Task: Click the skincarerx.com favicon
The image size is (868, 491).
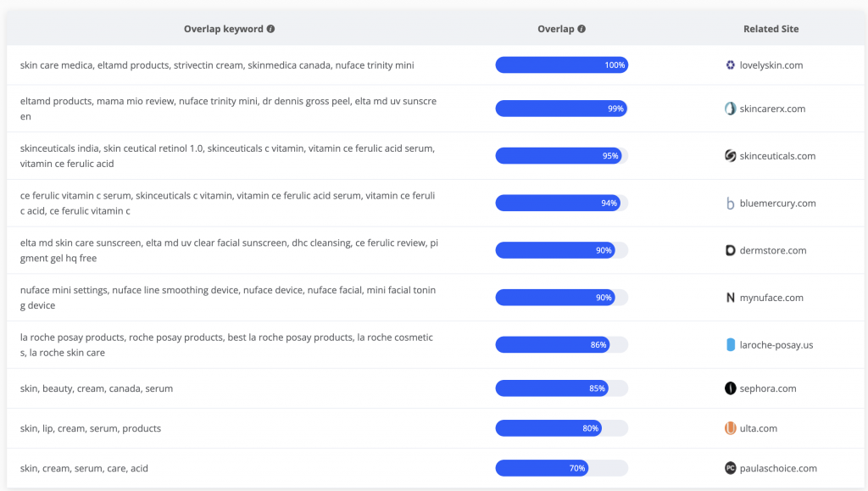Action: tap(730, 109)
